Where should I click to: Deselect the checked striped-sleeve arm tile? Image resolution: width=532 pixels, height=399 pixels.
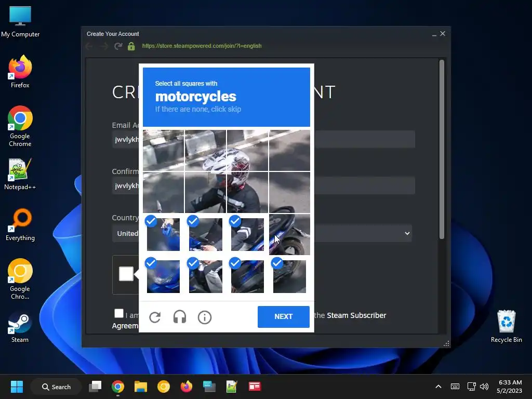coord(247,234)
